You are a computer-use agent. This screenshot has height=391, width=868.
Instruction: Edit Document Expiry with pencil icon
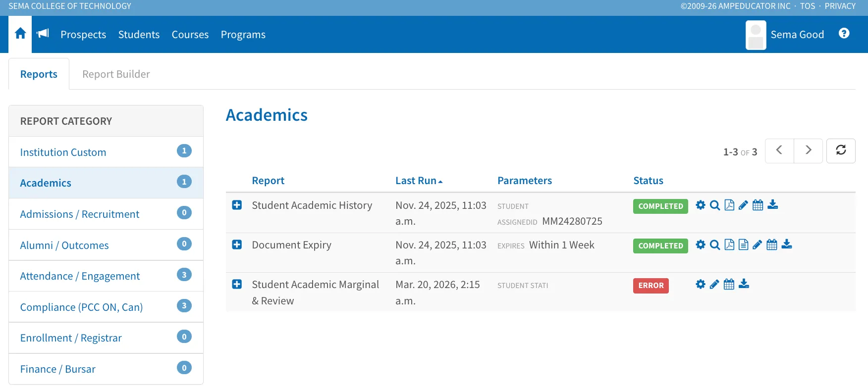pyautogui.click(x=757, y=244)
